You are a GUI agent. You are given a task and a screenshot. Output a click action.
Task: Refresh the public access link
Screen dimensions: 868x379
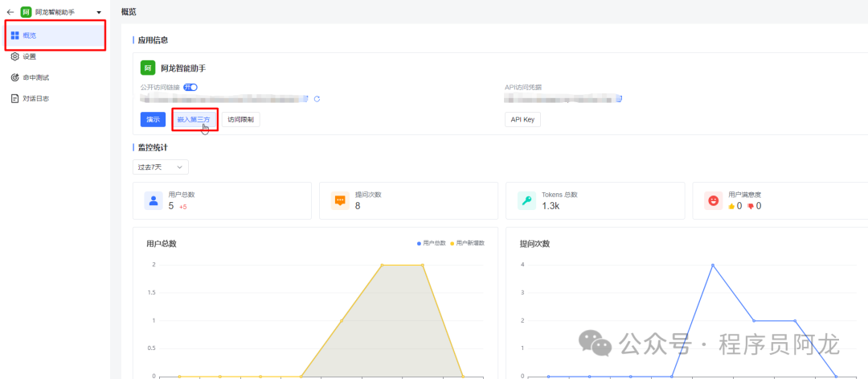pyautogui.click(x=317, y=99)
